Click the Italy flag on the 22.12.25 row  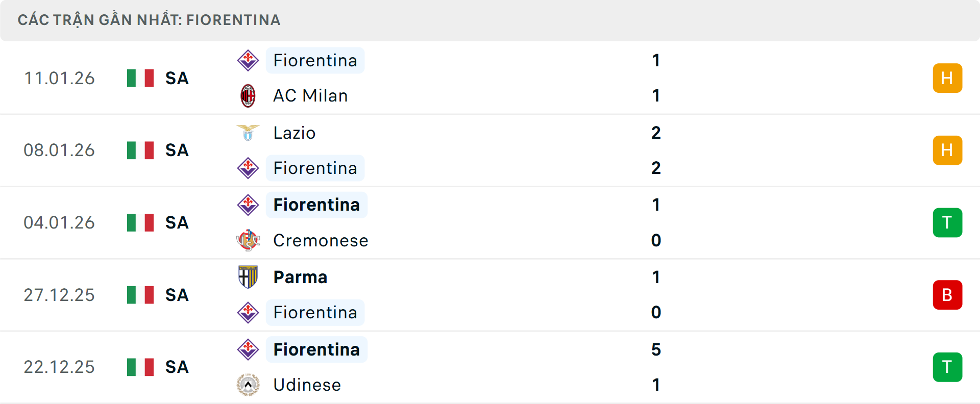tap(141, 367)
